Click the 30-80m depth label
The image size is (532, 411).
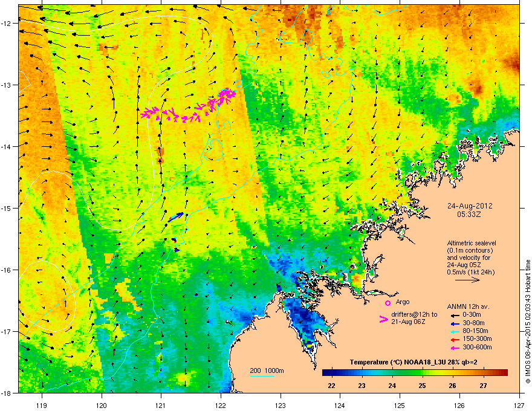(473, 323)
